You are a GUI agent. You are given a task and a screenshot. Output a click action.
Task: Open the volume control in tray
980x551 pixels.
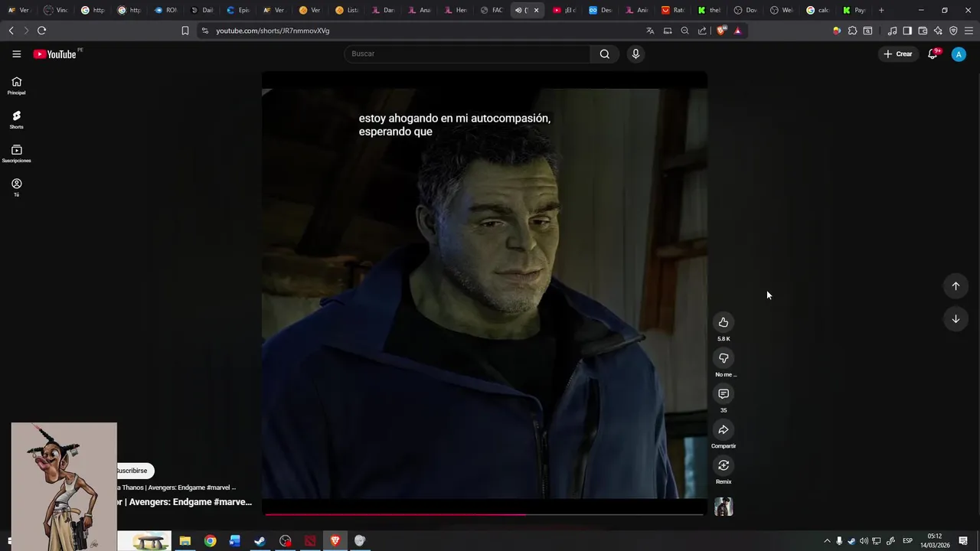864,541
